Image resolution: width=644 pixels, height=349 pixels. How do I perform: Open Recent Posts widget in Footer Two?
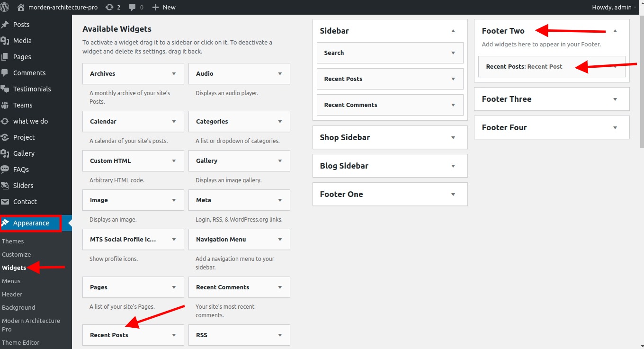524,67
